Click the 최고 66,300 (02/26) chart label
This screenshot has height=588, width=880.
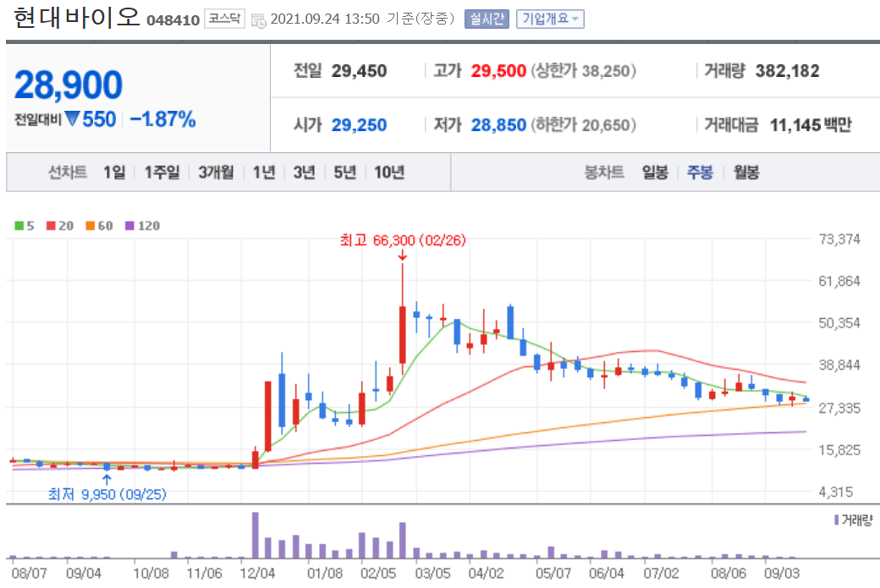(403, 240)
